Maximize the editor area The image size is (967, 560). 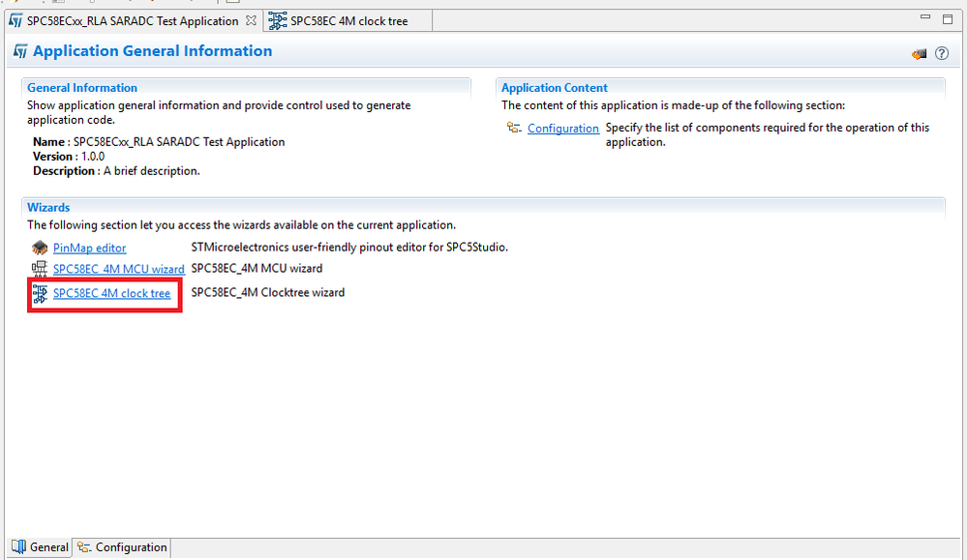pyautogui.click(x=948, y=19)
